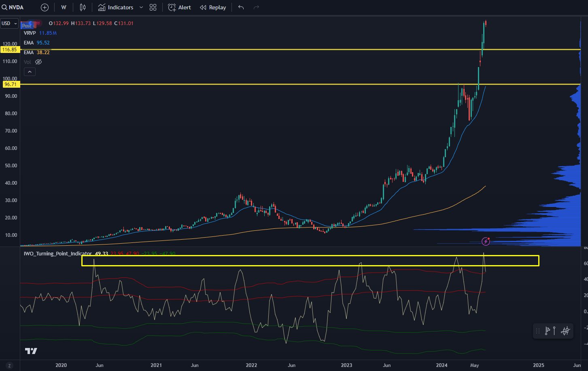Open the symbol search for NVDA
Viewport: 588px width, 371px height.
[12, 7]
